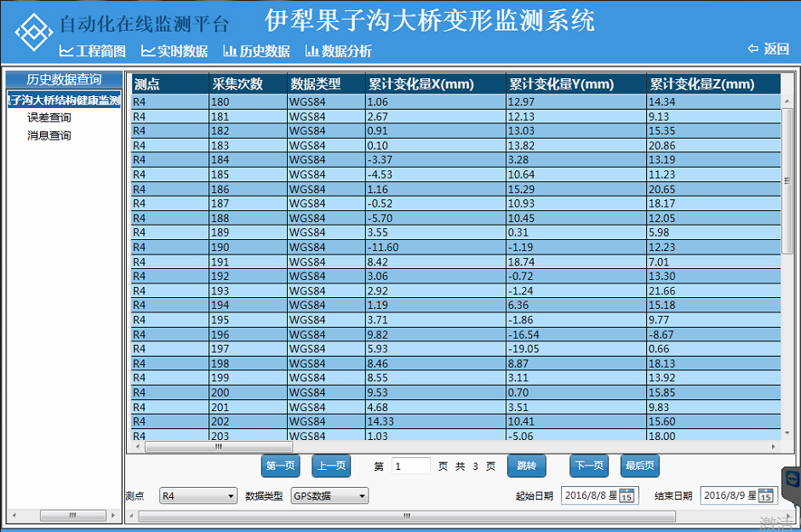Switch to the 历史数据 history data page
This screenshot has height=532, width=801.
point(256,51)
